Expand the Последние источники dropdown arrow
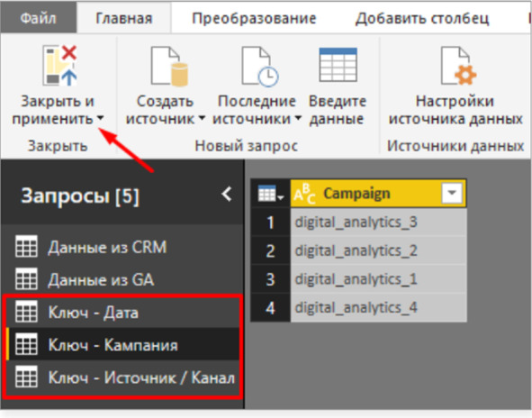The image size is (532, 418). point(298,119)
